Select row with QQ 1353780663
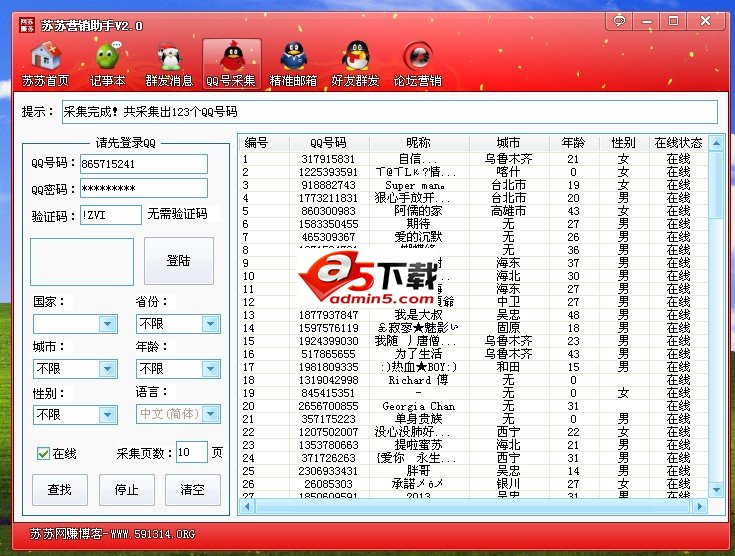Image resolution: width=735 pixels, height=556 pixels. coord(473,445)
